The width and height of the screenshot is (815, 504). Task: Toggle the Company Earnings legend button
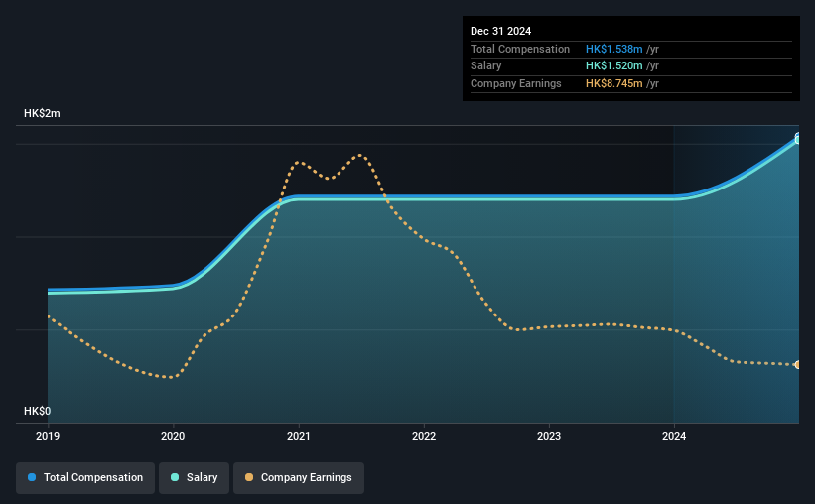tap(299, 477)
